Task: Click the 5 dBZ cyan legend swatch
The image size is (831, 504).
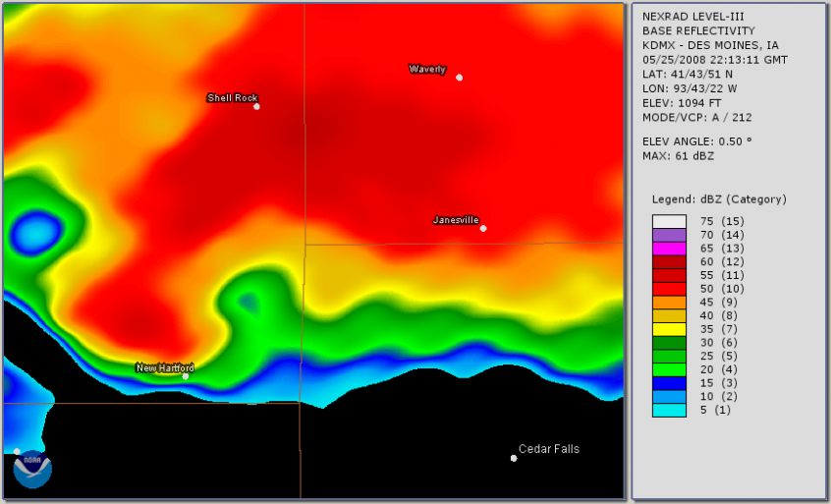Action: [x=669, y=411]
